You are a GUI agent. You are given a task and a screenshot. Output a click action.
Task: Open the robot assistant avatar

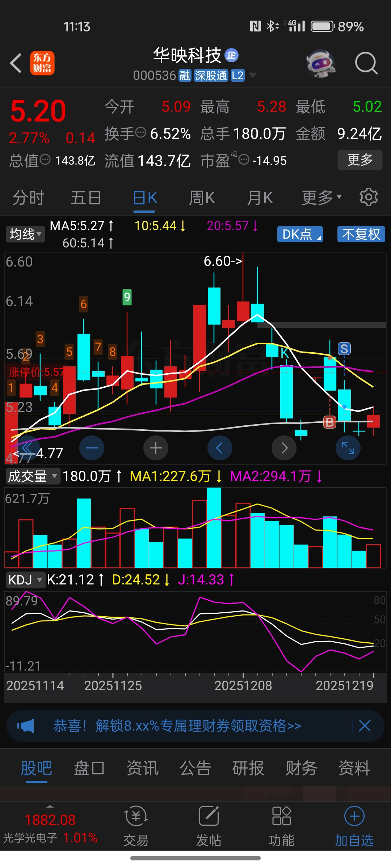click(321, 63)
